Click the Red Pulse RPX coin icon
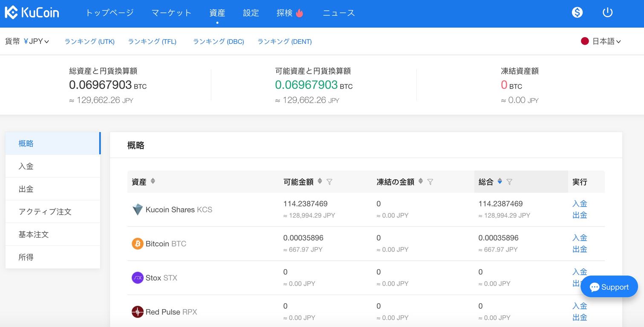The width and height of the screenshot is (644, 327). [137, 312]
